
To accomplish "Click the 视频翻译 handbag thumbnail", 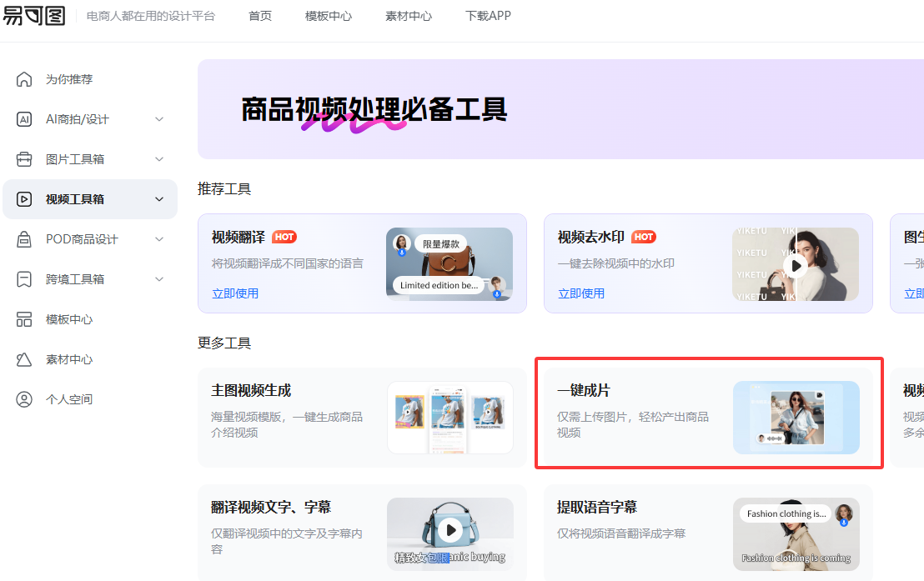I will tap(449, 264).
